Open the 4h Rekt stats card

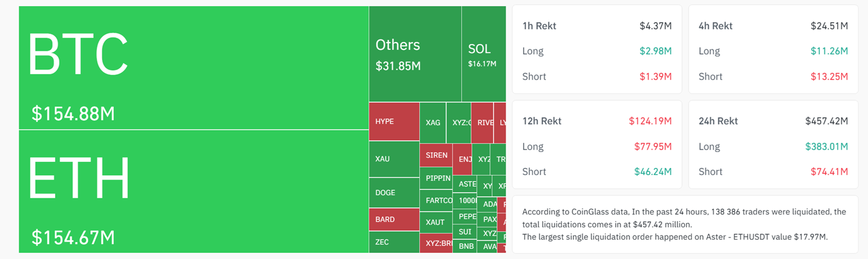coord(773,49)
